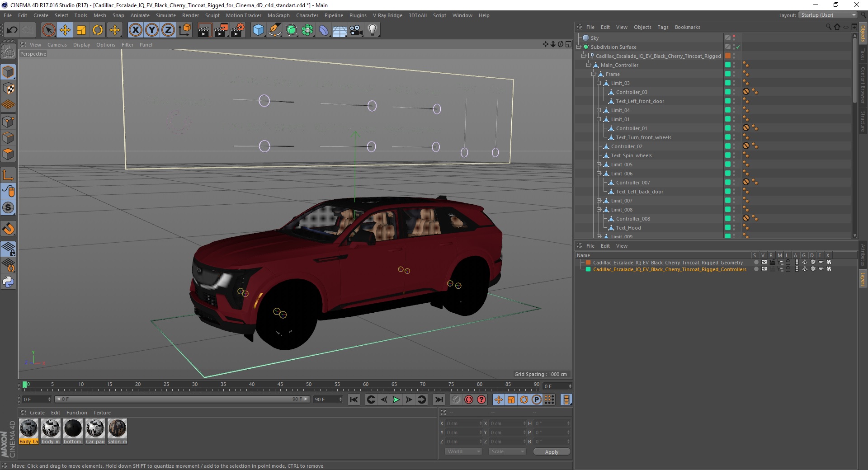
Task: Toggle the Y axis lock
Action: [x=152, y=30]
